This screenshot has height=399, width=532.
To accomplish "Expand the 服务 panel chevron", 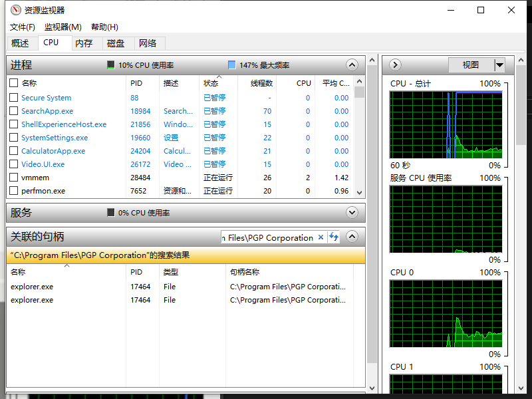I will [352, 212].
